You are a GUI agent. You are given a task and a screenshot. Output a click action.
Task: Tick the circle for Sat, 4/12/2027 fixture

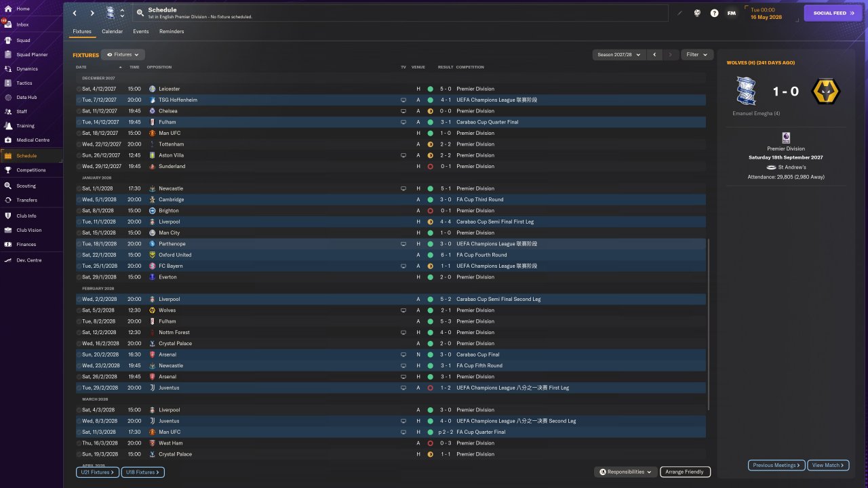tap(79, 89)
